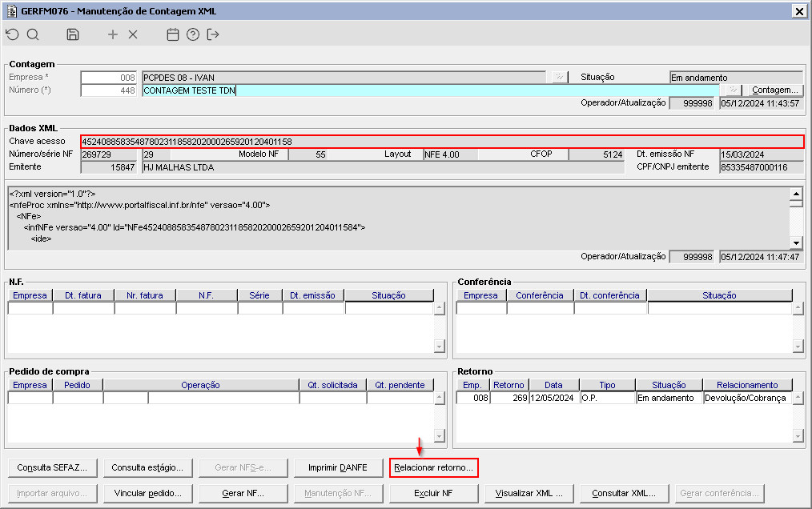The height and width of the screenshot is (509, 812).
Task: Select Retorno row cell 269
Action: tap(509, 399)
